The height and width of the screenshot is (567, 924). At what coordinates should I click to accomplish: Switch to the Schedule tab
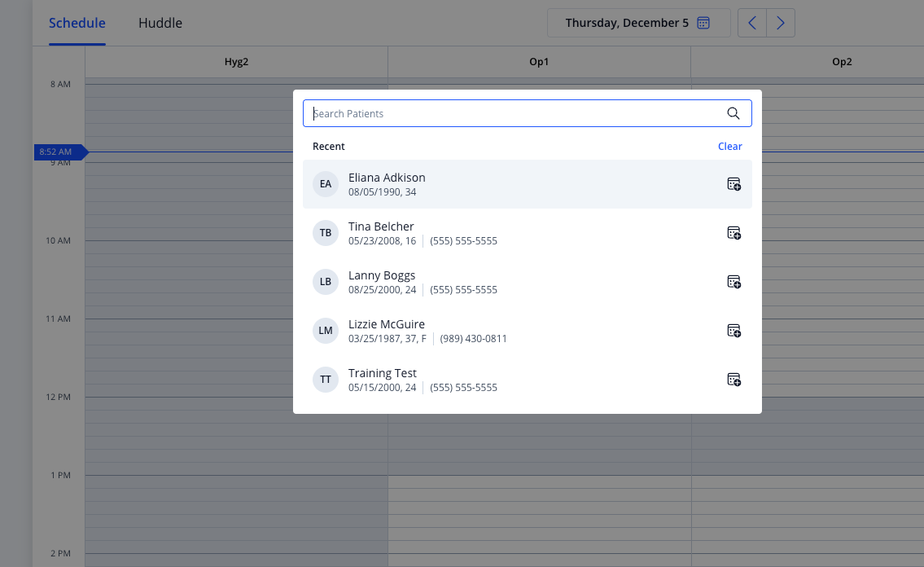[77, 23]
